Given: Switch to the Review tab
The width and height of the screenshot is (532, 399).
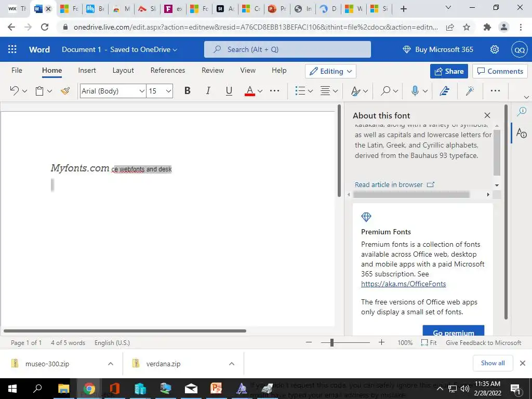Looking at the screenshot, I should pos(212,70).
